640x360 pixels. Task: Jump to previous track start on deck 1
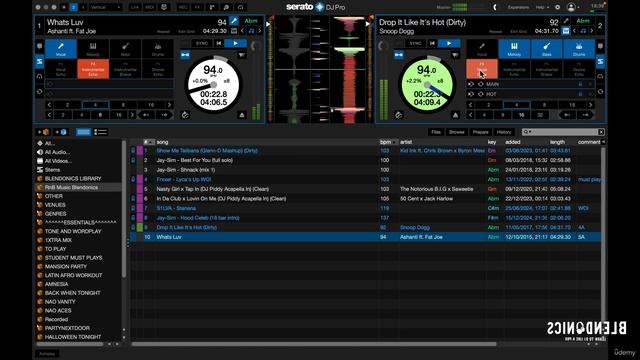(219, 43)
